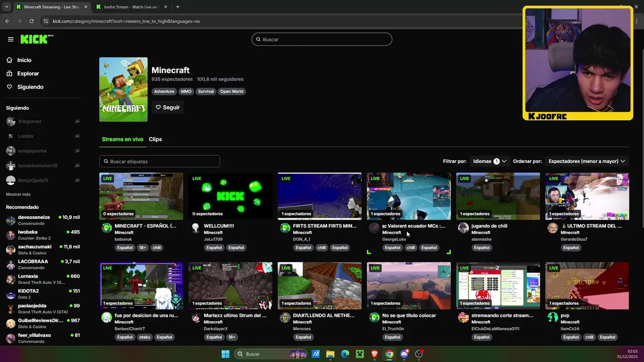
Task: Open GuibelReviewsDir avatar in recommended list
Action: (11, 323)
